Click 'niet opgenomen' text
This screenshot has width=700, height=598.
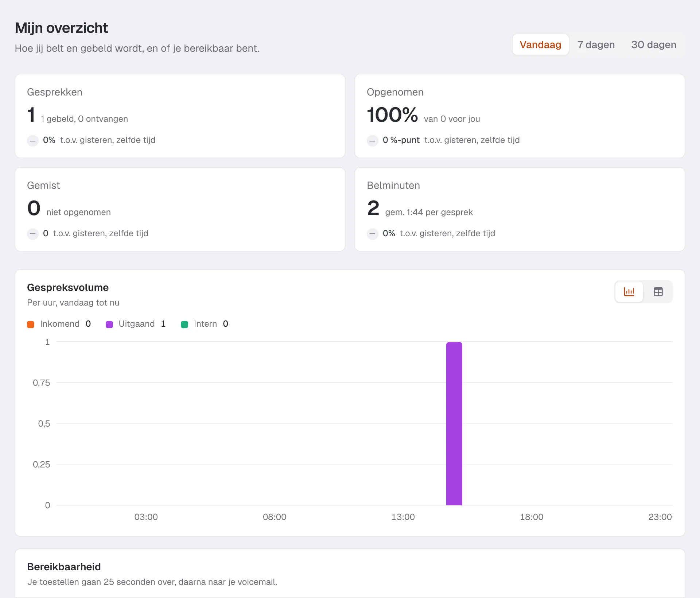78,212
